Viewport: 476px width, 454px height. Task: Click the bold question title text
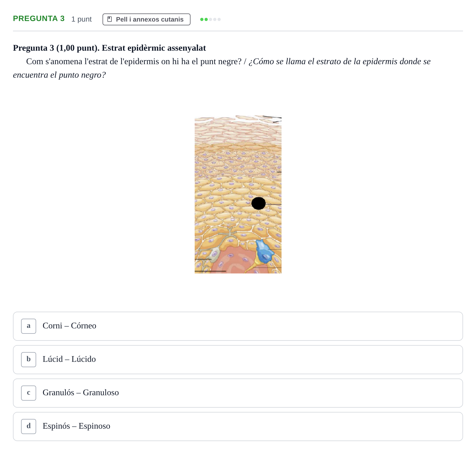[110, 48]
